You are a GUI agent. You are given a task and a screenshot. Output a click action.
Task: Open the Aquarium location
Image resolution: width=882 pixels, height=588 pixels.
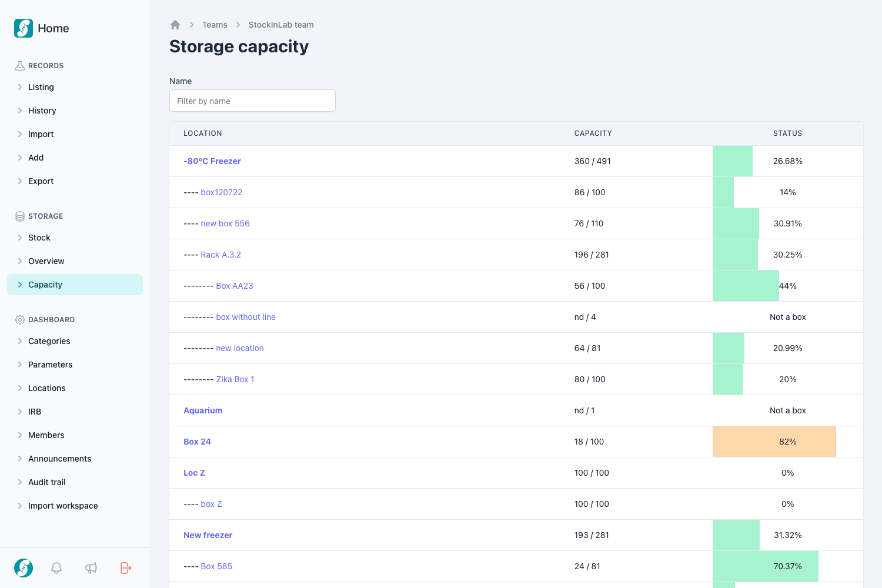pos(203,410)
